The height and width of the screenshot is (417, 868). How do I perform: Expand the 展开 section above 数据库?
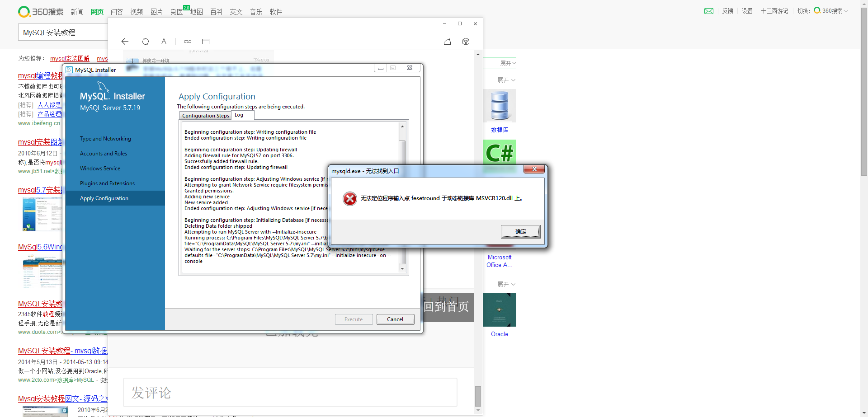pyautogui.click(x=506, y=80)
